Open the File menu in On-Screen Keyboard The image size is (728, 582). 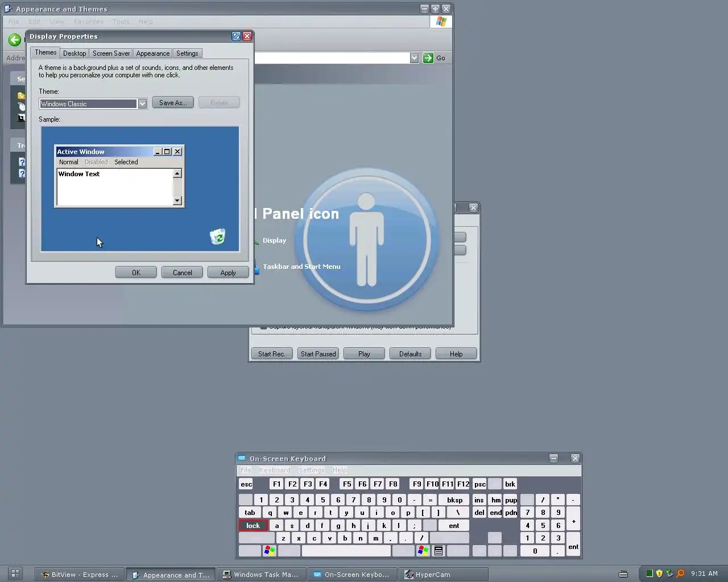click(x=246, y=470)
